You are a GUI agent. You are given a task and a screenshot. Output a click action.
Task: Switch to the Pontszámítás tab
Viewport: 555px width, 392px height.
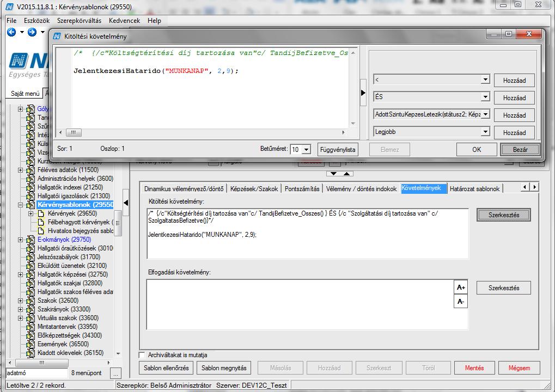pos(302,188)
